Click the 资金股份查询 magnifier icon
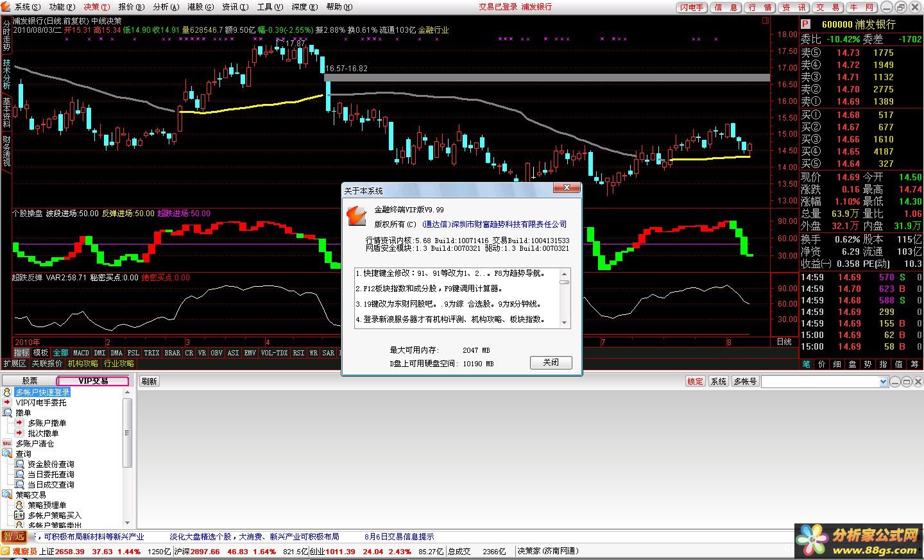 point(19,464)
